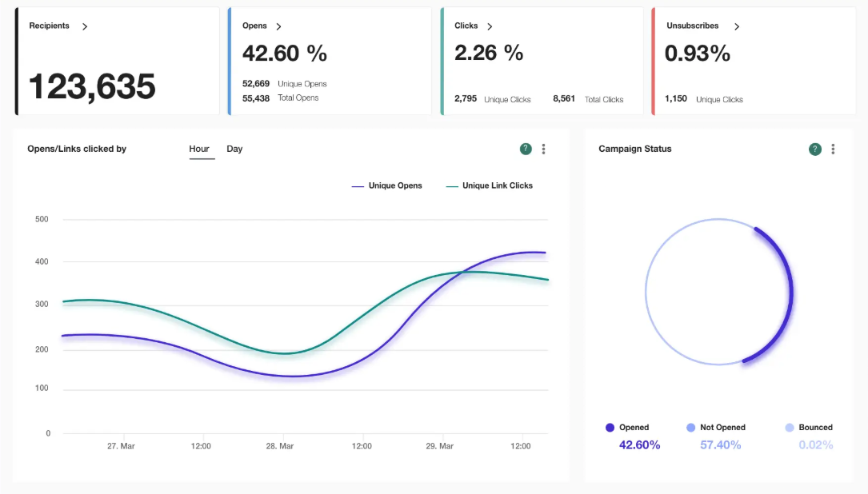Switch chart to Day view
Image resolution: width=868 pixels, height=494 pixels.
click(x=234, y=149)
